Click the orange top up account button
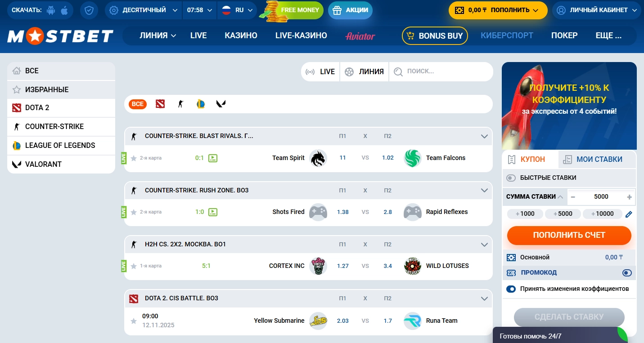Image resolution: width=644 pixels, height=343 pixels. pos(569,235)
